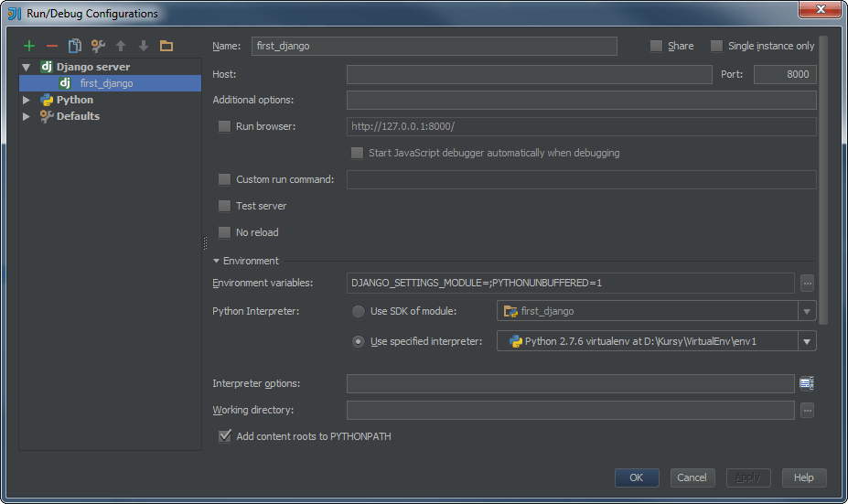Toggle the Run browser checkbox
The height and width of the screenshot is (504, 848).
[x=224, y=126]
